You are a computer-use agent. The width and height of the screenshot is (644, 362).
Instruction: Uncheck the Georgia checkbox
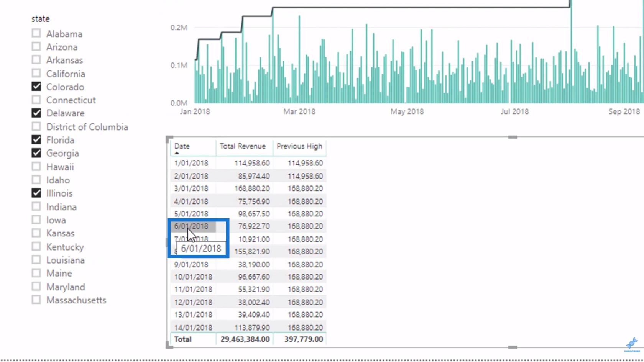point(36,153)
